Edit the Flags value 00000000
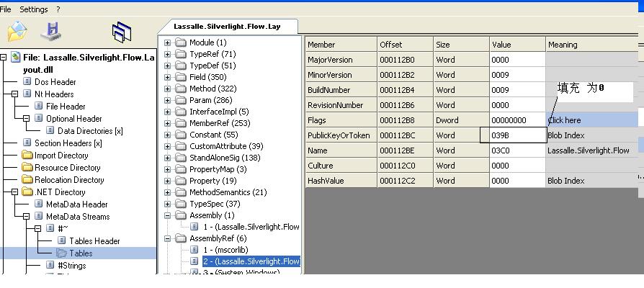The height and width of the screenshot is (288, 644). (517, 120)
